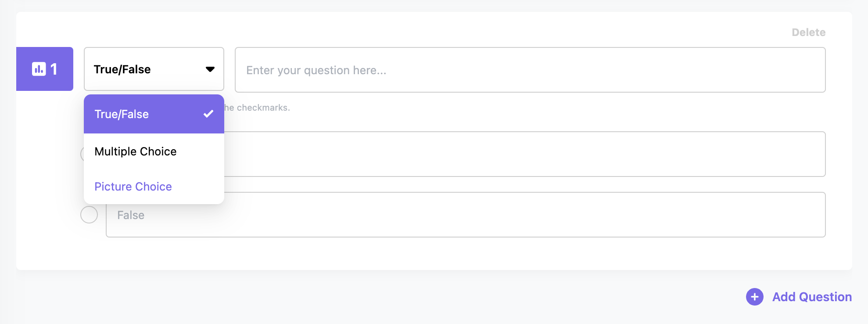Click the poll chart icon in question badge
The image size is (868, 324).
click(x=39, y=69)
